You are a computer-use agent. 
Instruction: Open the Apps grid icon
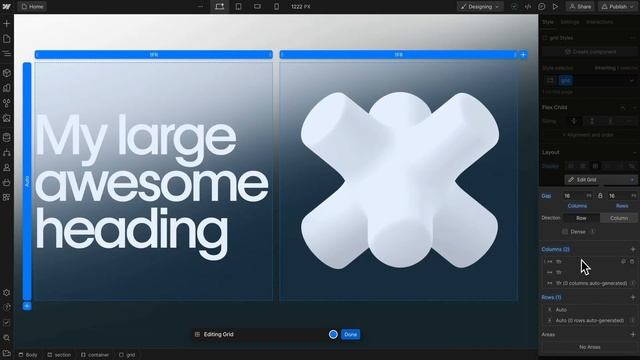click(x=7, y=197)
